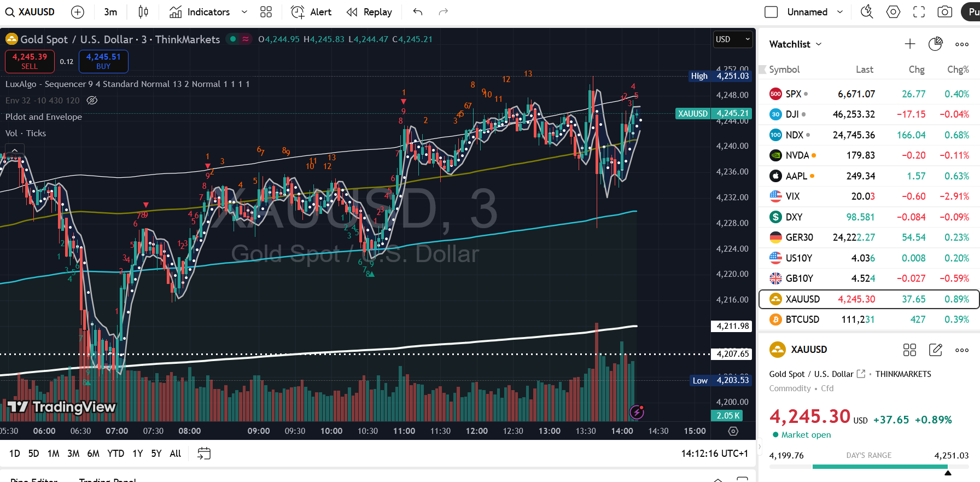Toggle visibility eye of the Env indicator

tap(92, 101)
